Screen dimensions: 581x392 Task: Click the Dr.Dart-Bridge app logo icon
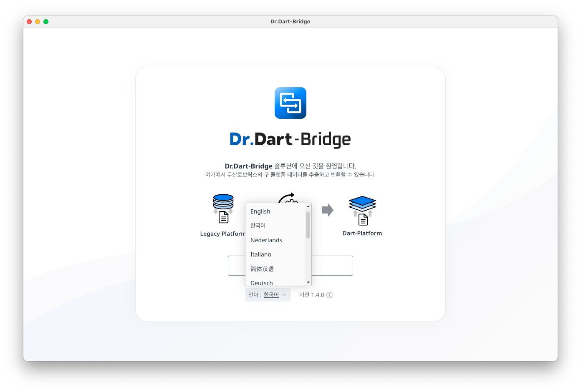tap(290, 103)
